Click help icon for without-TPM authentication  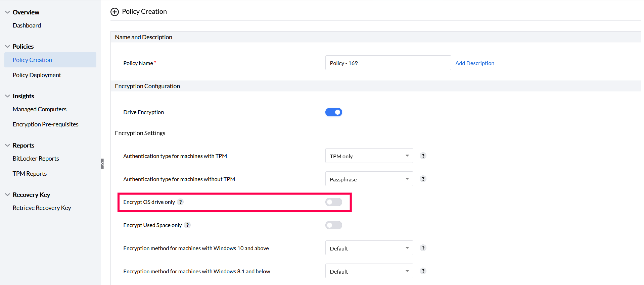tap(423, 179)
